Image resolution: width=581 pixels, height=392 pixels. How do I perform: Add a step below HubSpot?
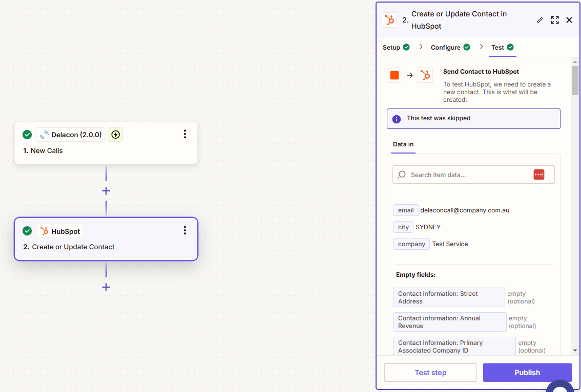[x=106, y=287]
